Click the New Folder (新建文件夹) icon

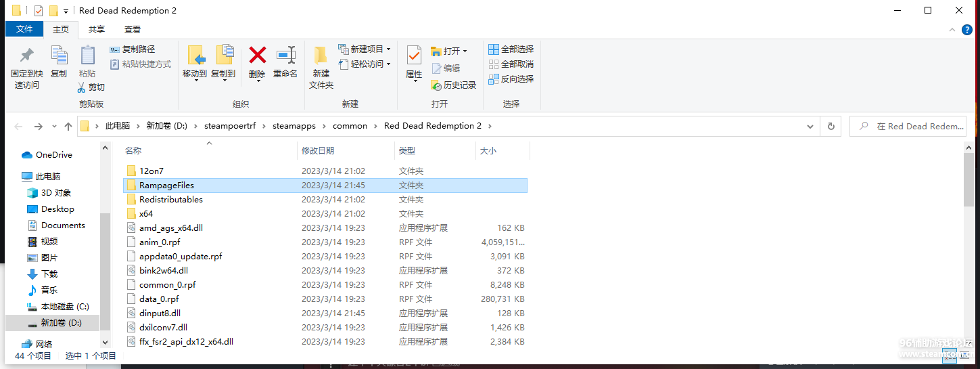321,56
